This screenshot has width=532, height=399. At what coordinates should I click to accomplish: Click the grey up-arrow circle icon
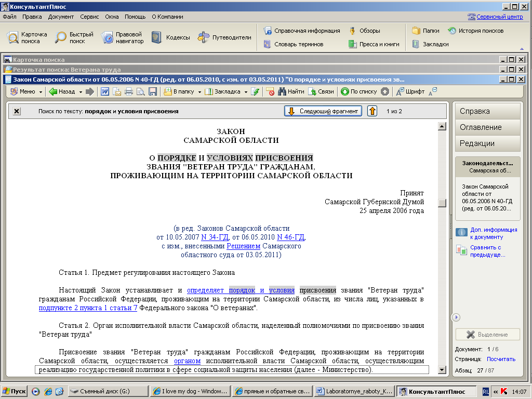point(385,91)
